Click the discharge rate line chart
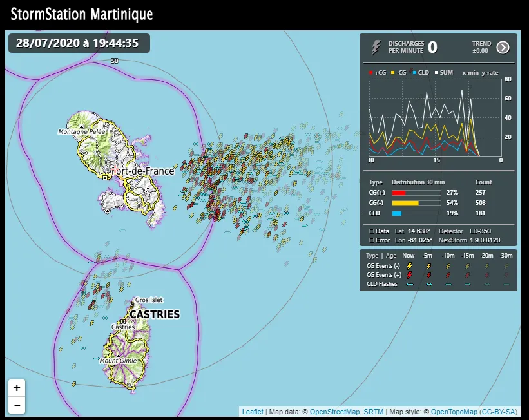This screenshot has height=420, width=529. (x=435, y=117)
